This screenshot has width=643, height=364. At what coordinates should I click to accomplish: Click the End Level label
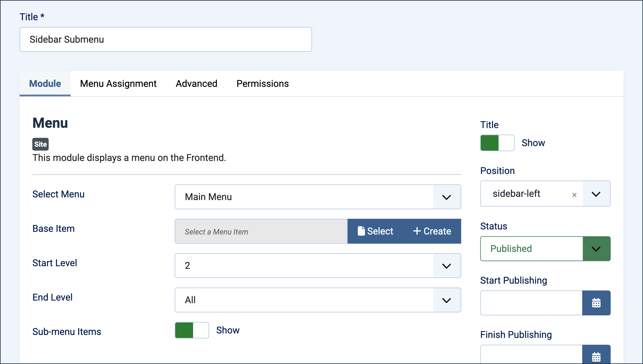[52, 297]
